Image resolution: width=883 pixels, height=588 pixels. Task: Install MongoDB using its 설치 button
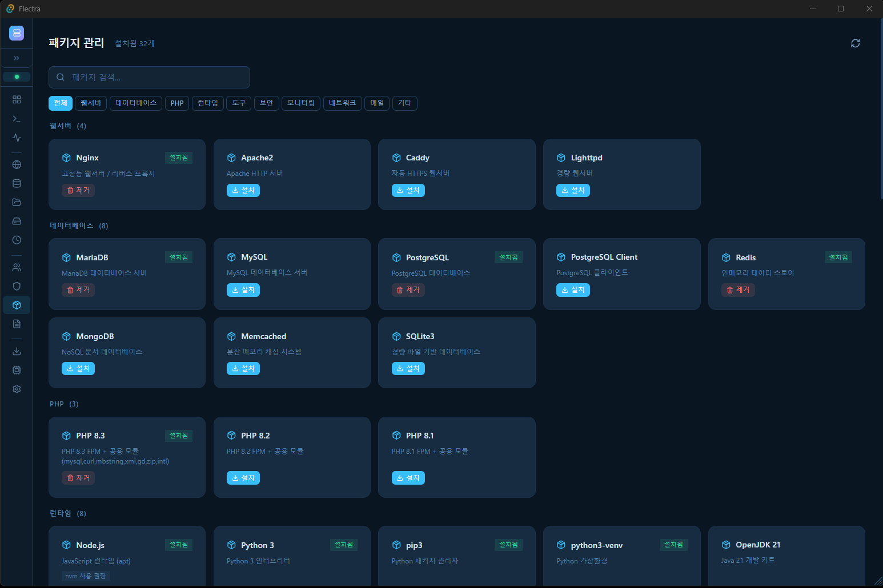pyautogui.click(x=78, y=369)
